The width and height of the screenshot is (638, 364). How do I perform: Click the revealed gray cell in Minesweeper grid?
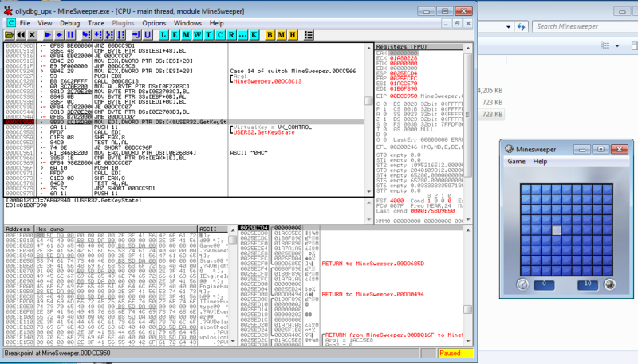(x=556, y=230)
